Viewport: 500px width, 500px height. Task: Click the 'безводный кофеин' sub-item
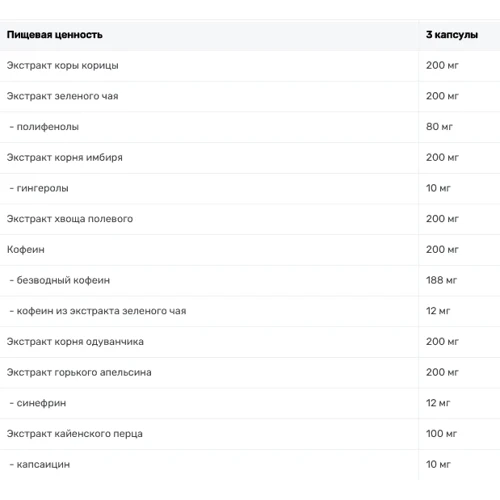click(63, 280)
